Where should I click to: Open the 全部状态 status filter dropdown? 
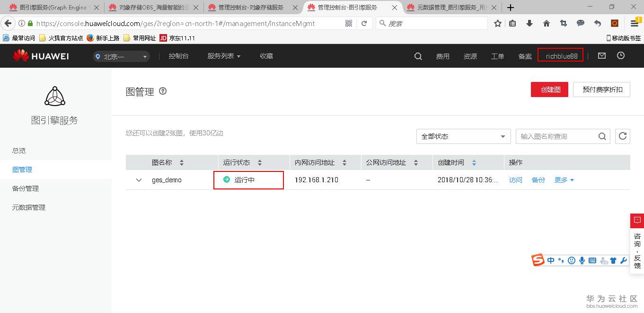[x=464, y=136]
